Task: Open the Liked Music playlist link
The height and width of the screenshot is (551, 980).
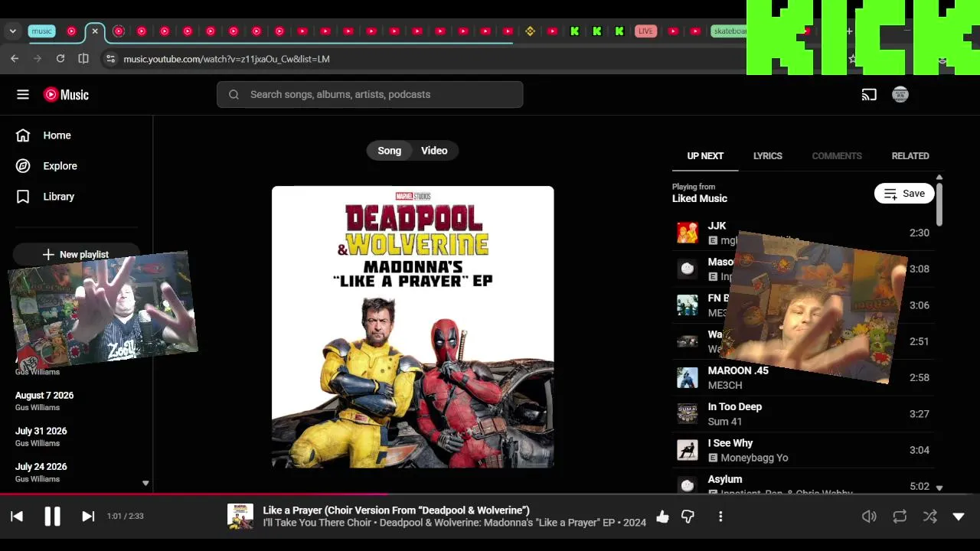Action: (x=700, y=199)
